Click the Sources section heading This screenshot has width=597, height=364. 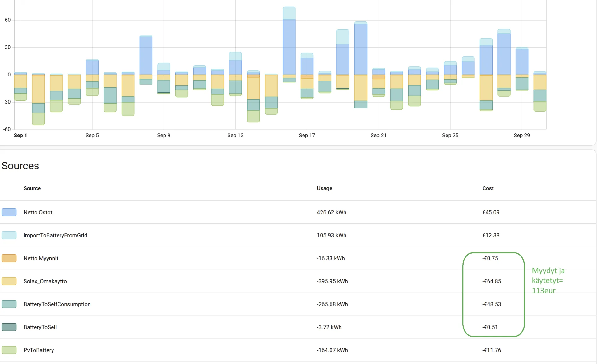pos(20,166)
